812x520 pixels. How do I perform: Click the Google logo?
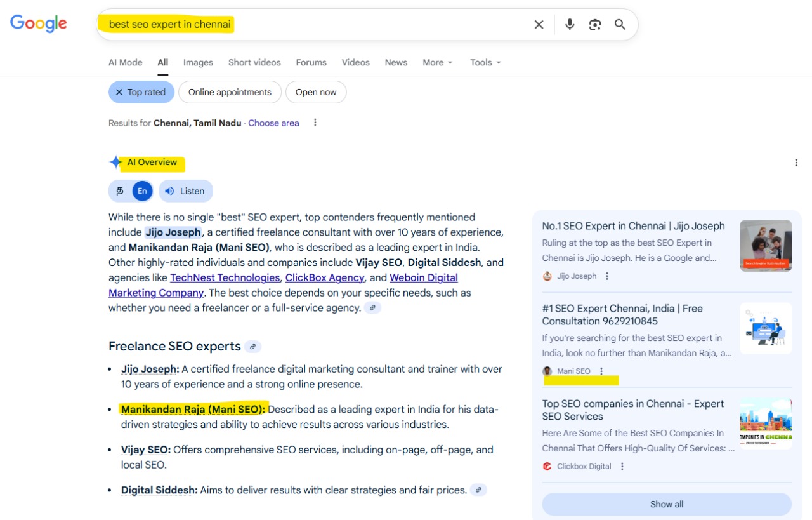point(39,24)
